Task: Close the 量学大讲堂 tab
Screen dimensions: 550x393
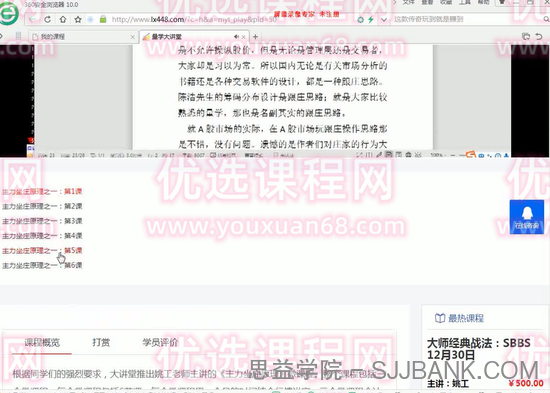Action: point(243,36)
